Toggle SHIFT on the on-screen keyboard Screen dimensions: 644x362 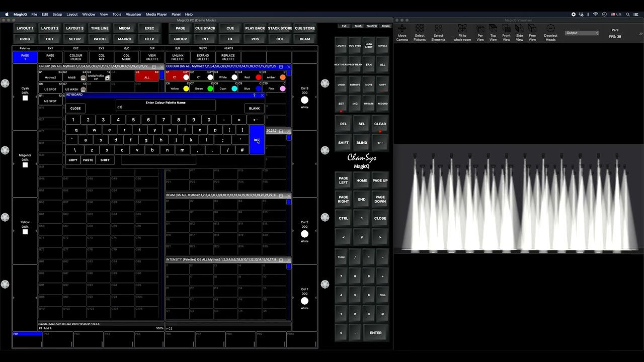pos(105,160)
